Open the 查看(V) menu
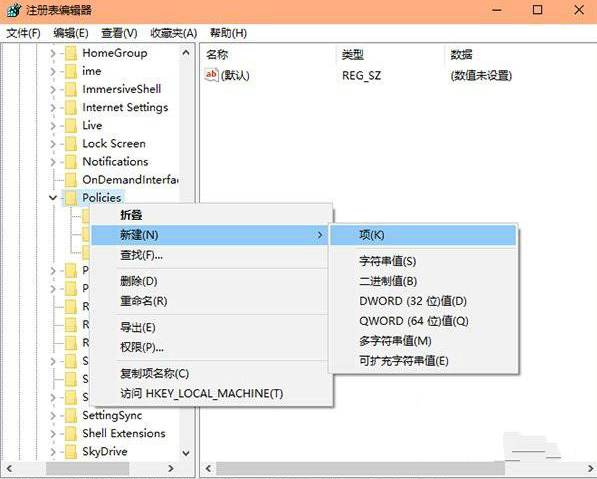 click(x=119, y=34)
